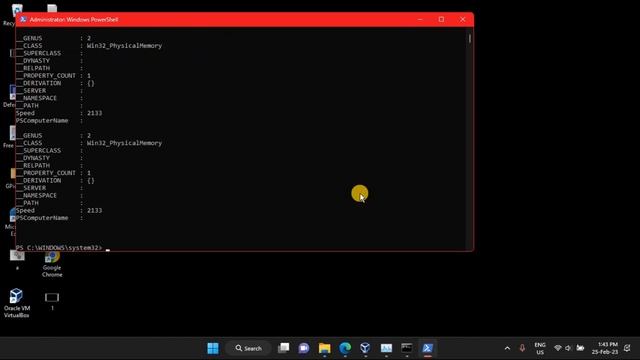Launch Microsoft Edge from the taskbar

click(345, 348)
